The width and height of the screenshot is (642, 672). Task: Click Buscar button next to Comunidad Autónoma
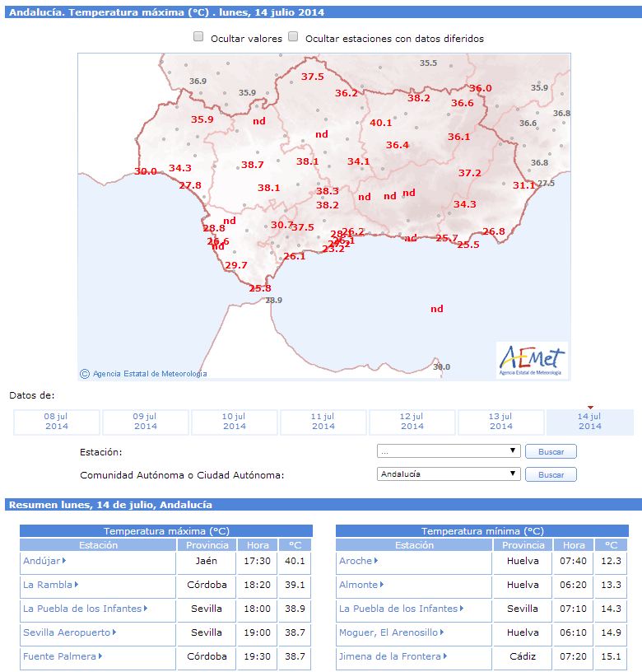pyautogui.click(x=551, y=475)
